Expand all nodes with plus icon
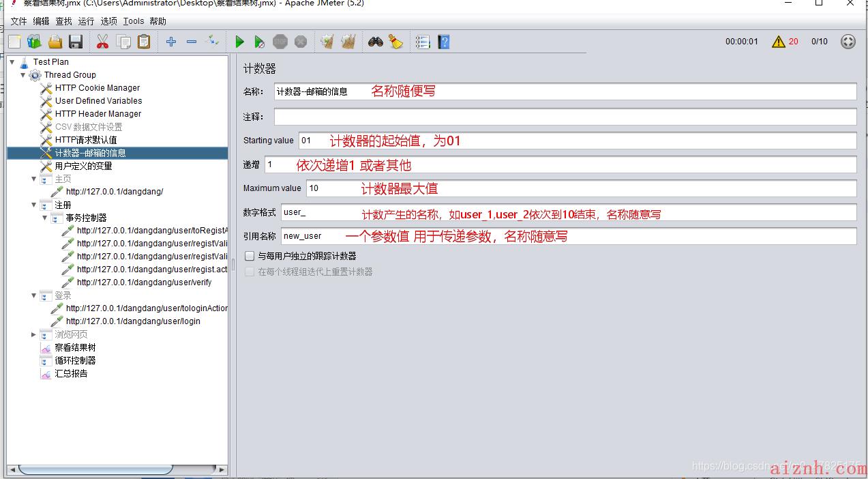Screen dimensions: 868x479 [171, 42]
